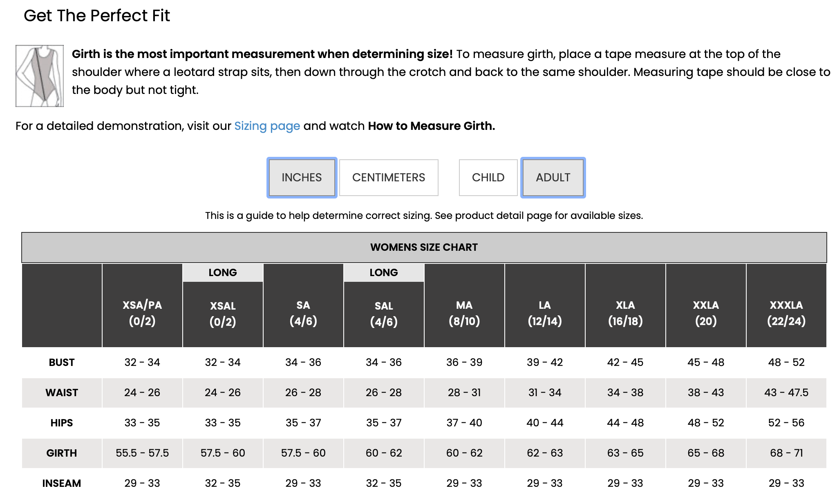Click the WOMENS SIZE CHART header

click(x=424, y=247)
